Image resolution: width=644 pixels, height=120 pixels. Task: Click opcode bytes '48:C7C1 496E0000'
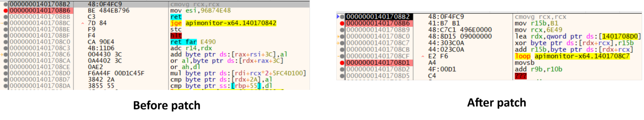click(460, 30)
